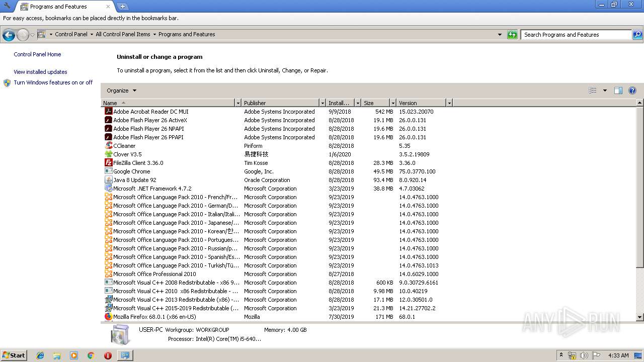Click the vertical scrollbar down arrow
644x362 pixels.
(x=640, y=317)
